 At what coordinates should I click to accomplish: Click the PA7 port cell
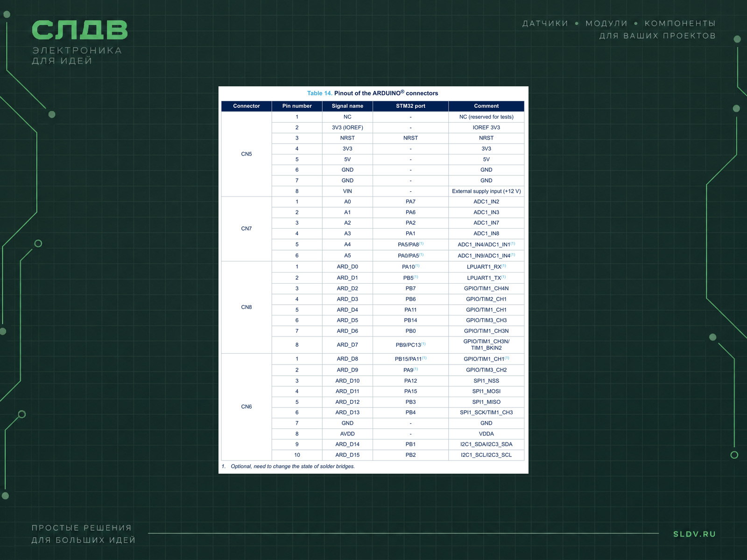pyautogui.click(x=410, y=202)
